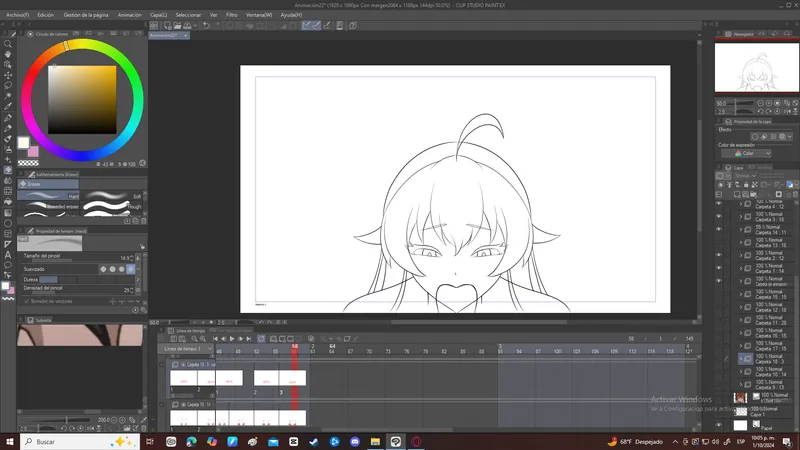Select the Airbrush tool
Image resolution: width=800 pixels, height=450 pixels.
pos(8,149)
